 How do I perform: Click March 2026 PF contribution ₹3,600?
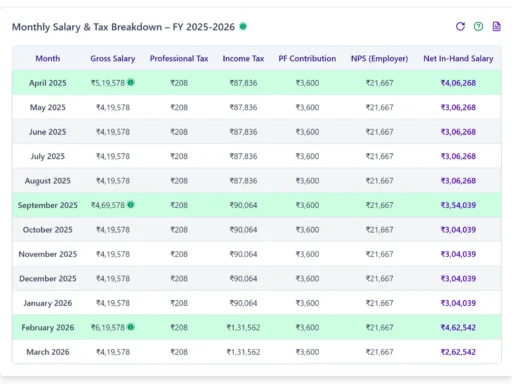(x=307, y=352)
